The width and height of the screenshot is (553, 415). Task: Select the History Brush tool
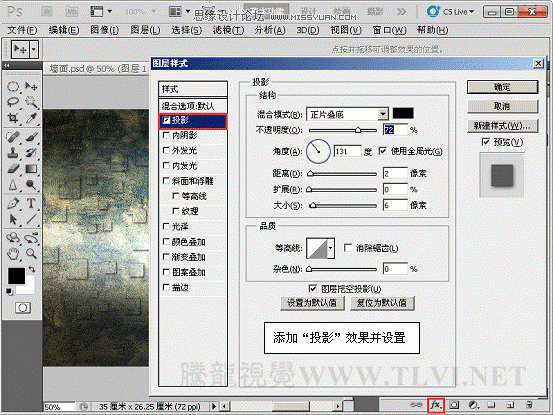click(31, 153)
